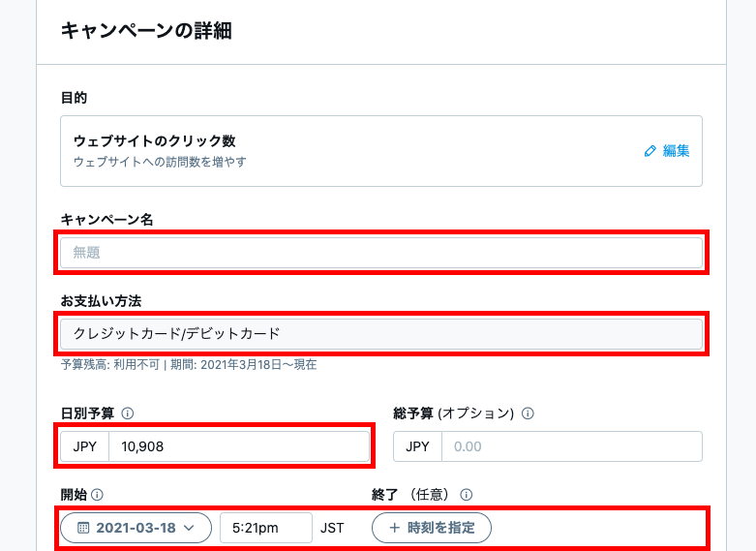This screenshot has height=551, width=756.
Task: Click the info icon next to 総予算
Action: tap(528, 413)
